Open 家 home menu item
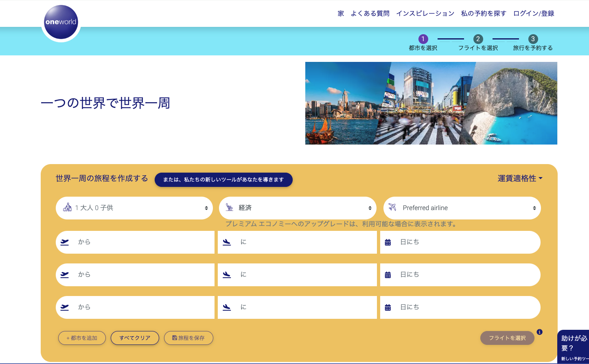 point(341,13)
